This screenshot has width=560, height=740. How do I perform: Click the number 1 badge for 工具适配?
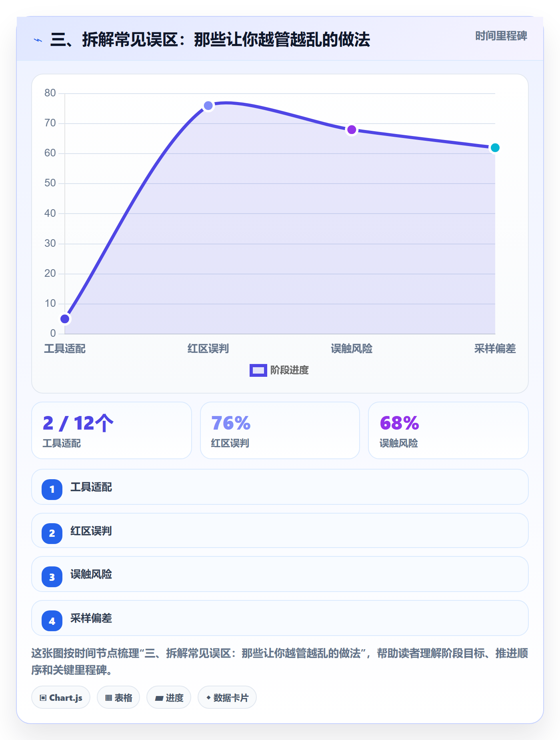(x=52, y=489)
